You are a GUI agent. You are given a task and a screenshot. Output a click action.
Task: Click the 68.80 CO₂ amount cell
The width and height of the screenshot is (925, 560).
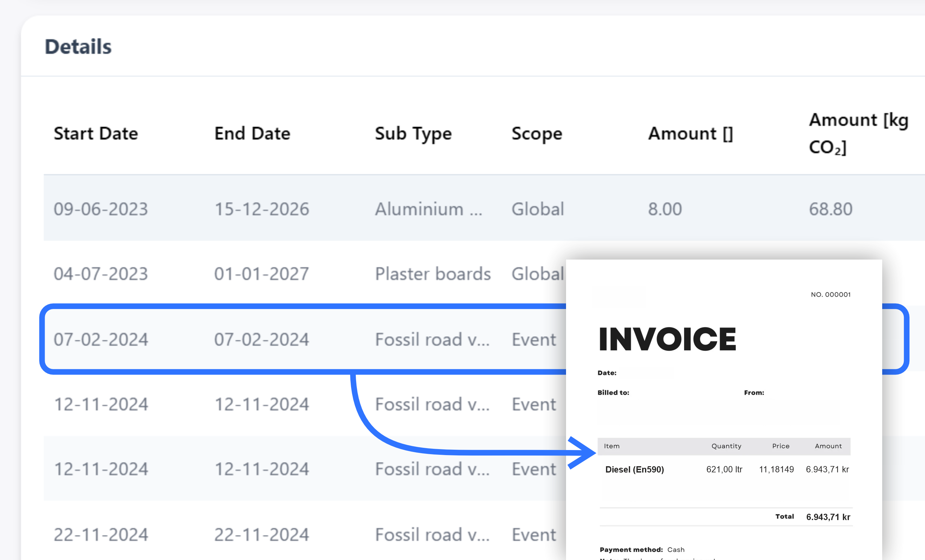831,209
